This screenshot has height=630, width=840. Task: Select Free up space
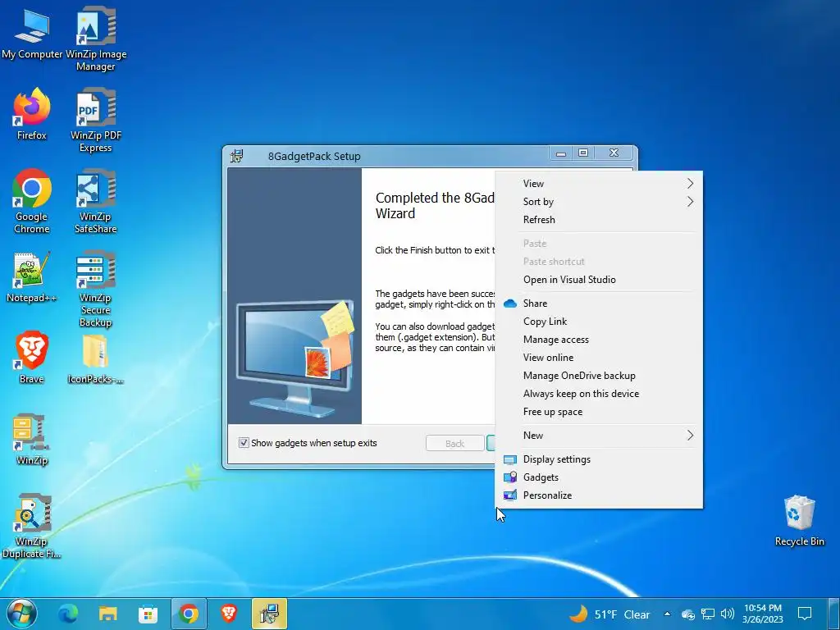pos(599,412)
